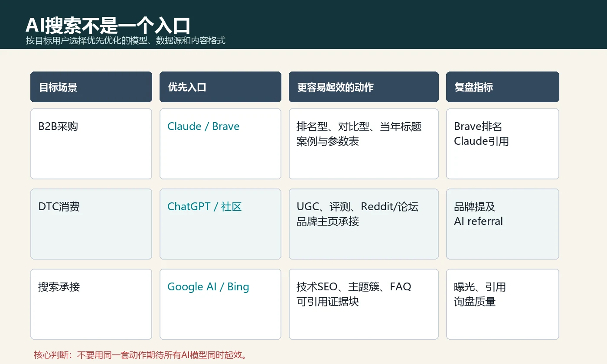Click the 案例与参数表 line

pos(328,141)
